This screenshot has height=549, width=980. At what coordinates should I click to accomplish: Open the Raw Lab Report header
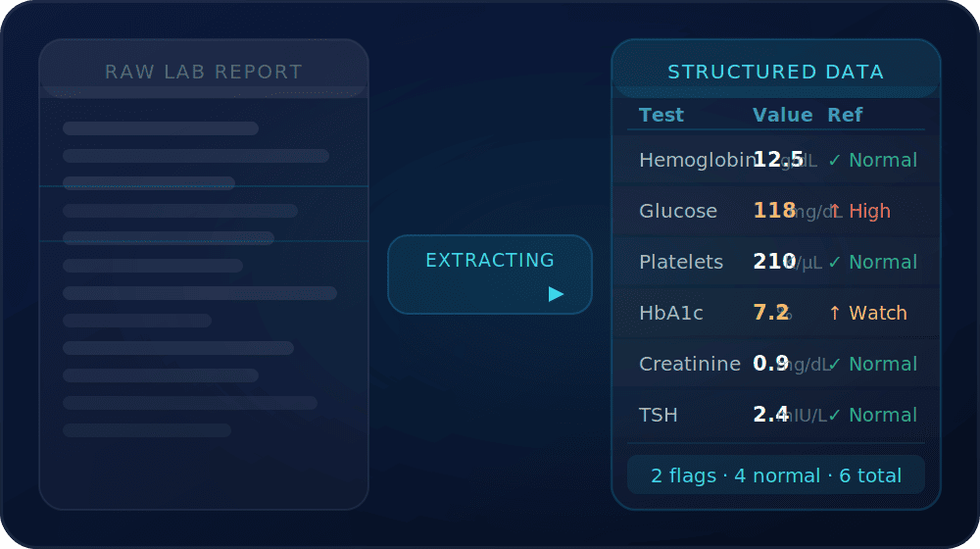[204, 72]
